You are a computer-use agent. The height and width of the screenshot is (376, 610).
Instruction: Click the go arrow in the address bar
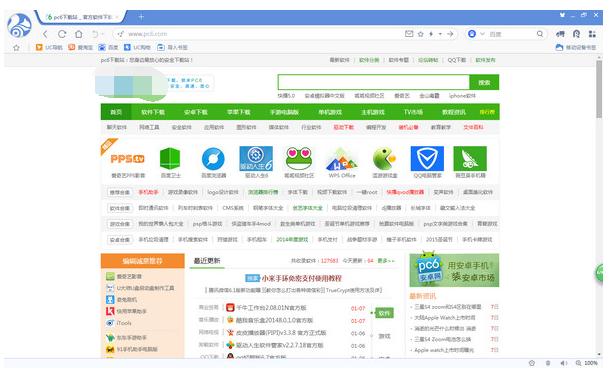click(x=450, y=34)
